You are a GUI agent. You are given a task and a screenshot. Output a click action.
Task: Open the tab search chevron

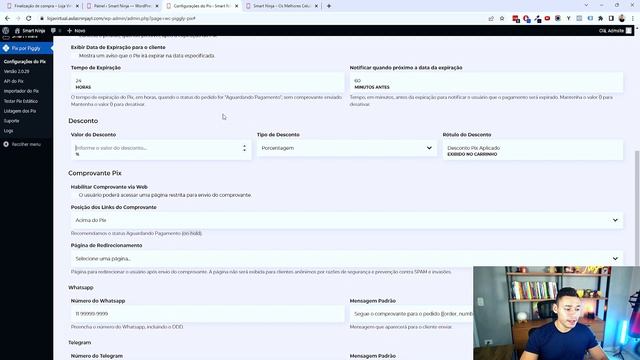point(587,6)
